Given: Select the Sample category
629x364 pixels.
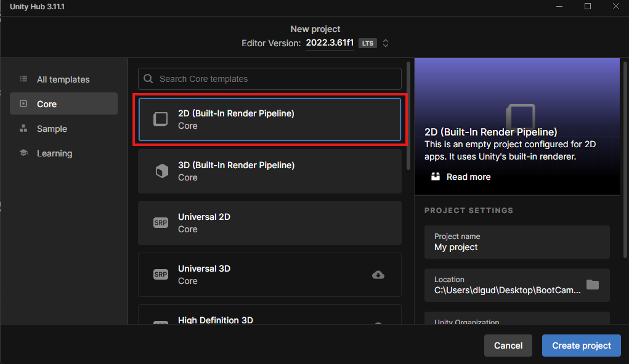Looking at the screenshot, I should point(64,129).
